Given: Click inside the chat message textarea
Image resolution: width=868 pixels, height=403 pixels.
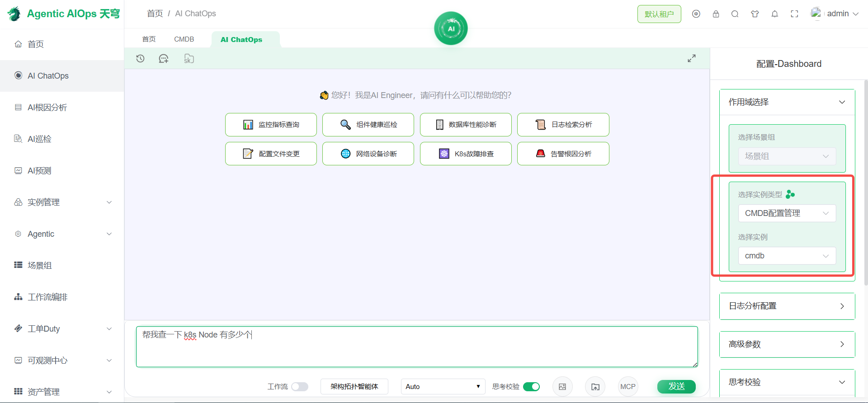Looking at the screenshot, I should click(x=417, y=347).
